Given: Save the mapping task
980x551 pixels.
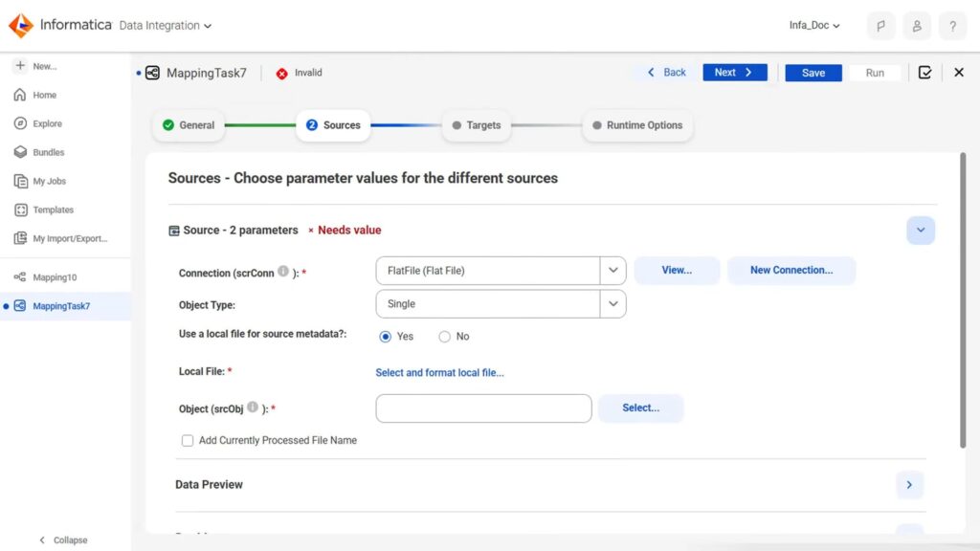Looking at the screenshot, I should click(813, 73).
